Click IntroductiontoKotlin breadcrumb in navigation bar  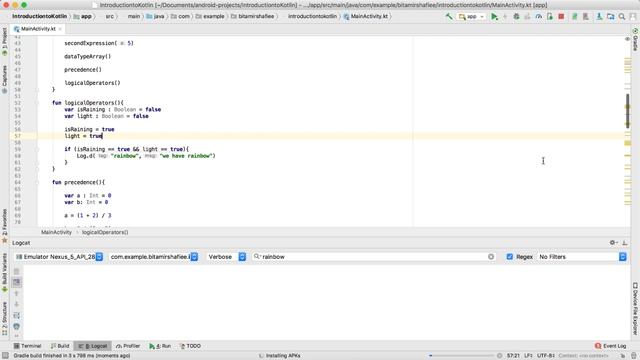tap(39, 16)
